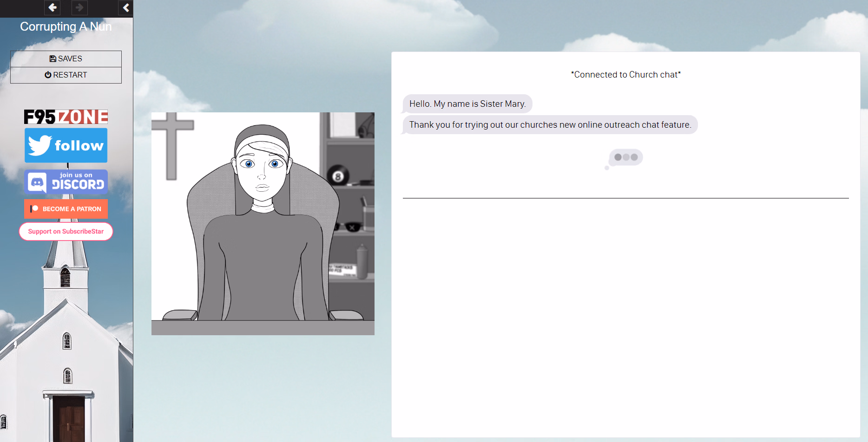Click the Discord logo icon
The width and height of the screenshot is (868, 442).
click(x=38, y=182)
